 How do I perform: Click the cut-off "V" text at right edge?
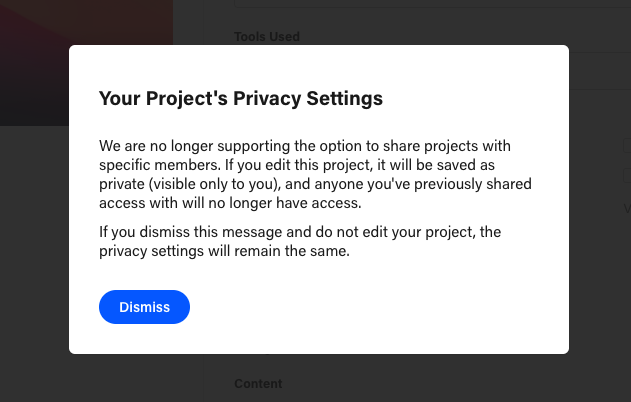click(627, 209)
